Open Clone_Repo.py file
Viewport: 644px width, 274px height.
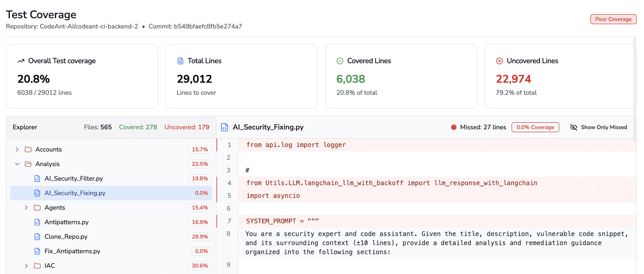111,237
